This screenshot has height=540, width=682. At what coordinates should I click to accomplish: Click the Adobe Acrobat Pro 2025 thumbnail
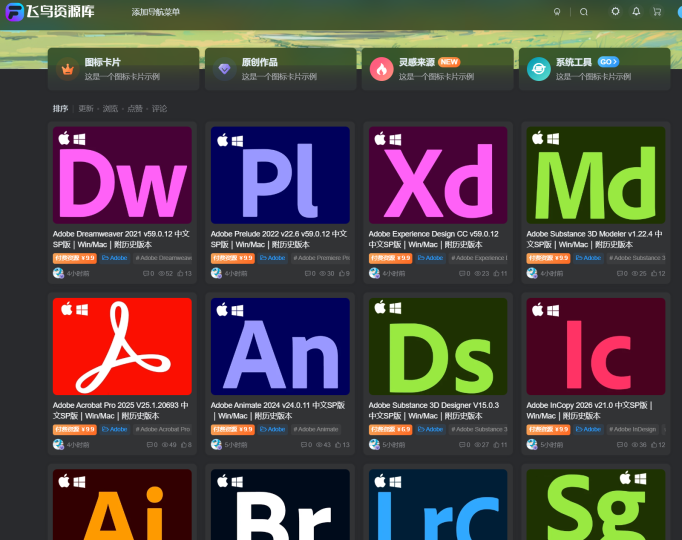pyautogui.click(x=121, y=346)
